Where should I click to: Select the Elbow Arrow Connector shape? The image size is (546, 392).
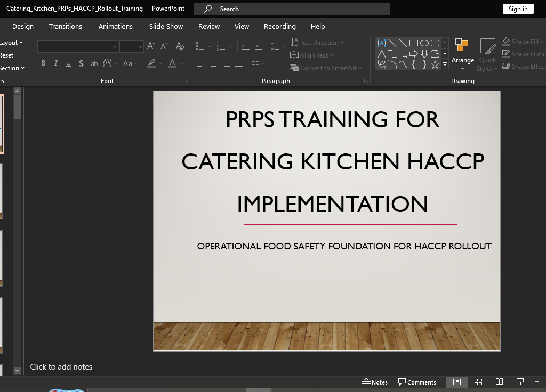click(x=403, y=54)
